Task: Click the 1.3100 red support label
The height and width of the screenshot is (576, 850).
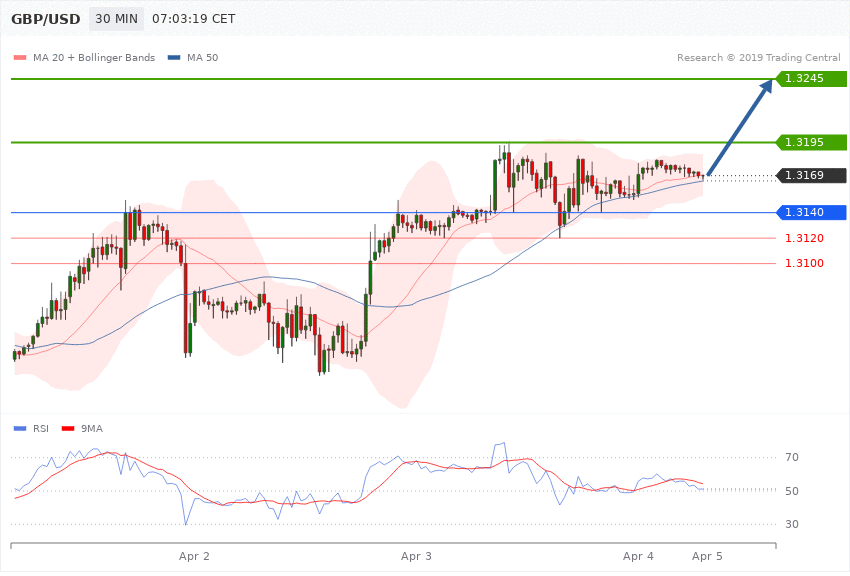Action: 804,263
